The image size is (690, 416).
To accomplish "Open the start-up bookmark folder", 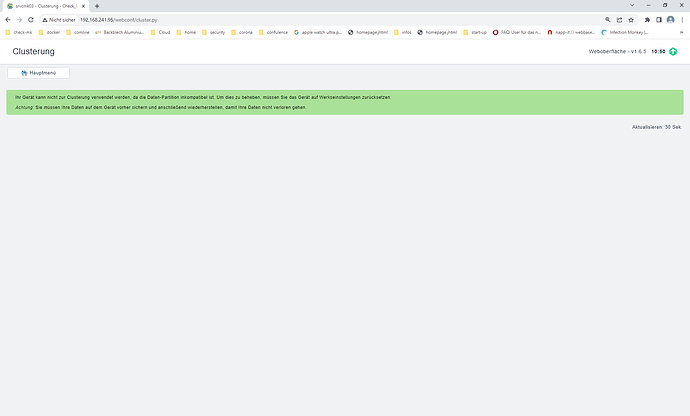I will tap(475, 32).
